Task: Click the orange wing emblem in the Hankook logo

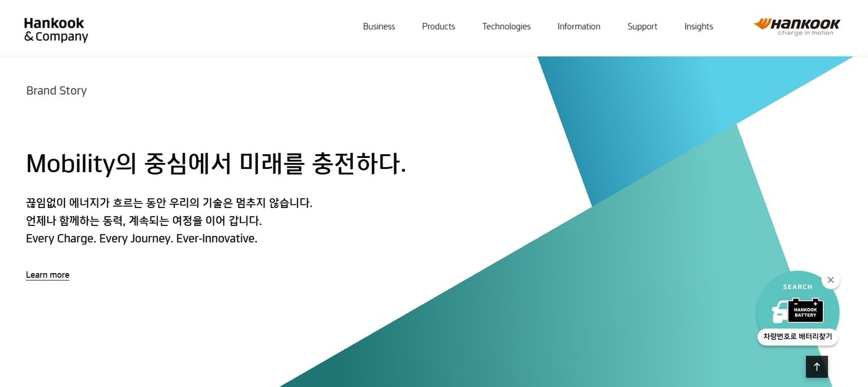Action: pyautogui.click(x=761, y=24)
